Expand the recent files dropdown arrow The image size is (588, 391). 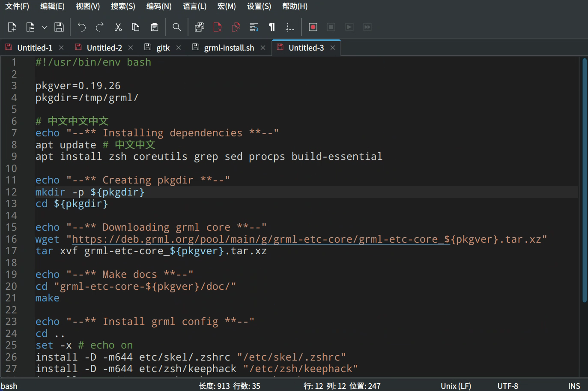pyautogui.click(x=44, y=27)
